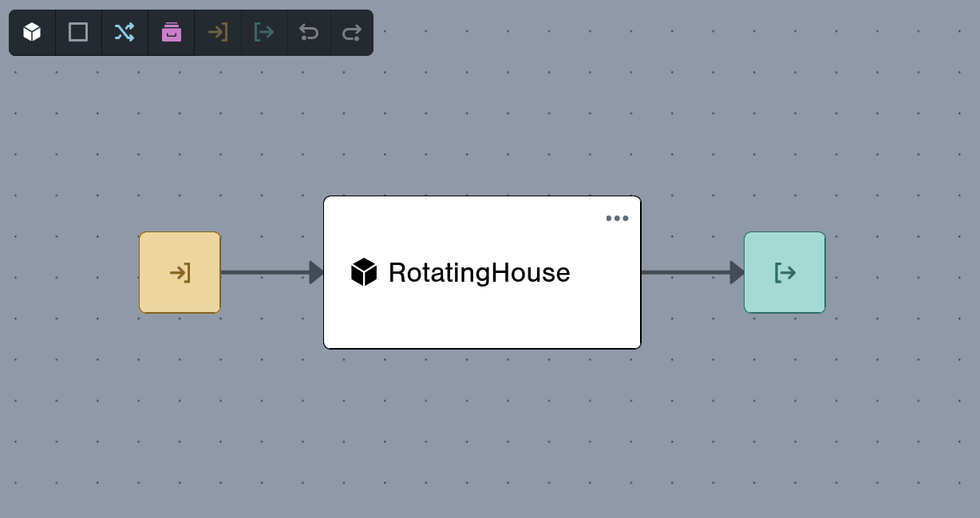The width and height of the screenshot is (980, 518).
Task: Select the arrow connecting input to RotatingHouse
Action: tap(272, 272)
